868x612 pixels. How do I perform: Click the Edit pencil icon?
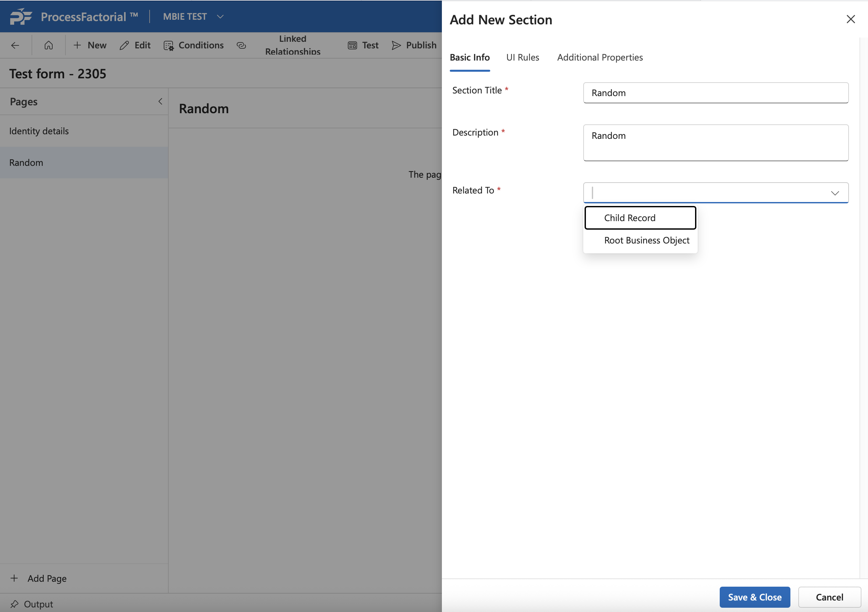(124, 45)
